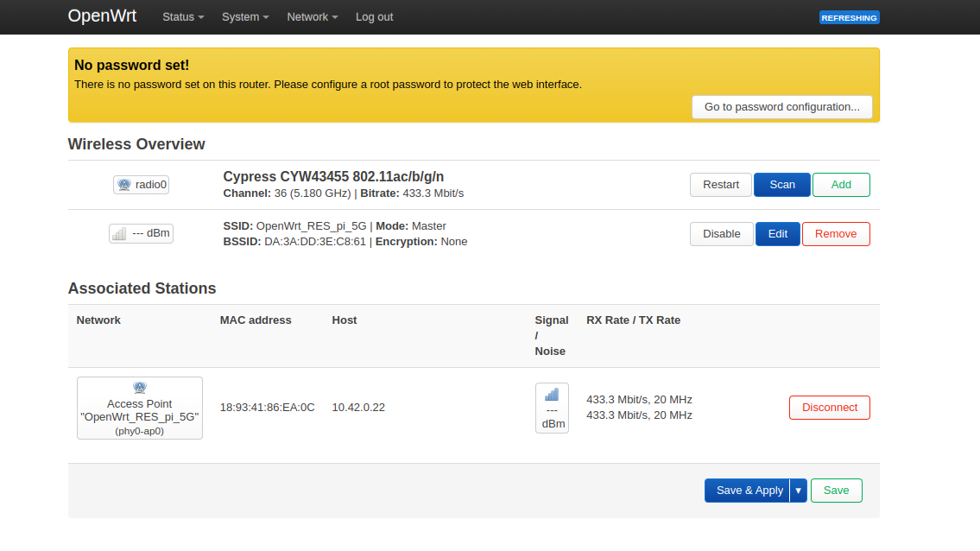Viewport: 980px width, 551px height.
Task: Click the REFRESHING status indicator
Action: coord(849,17)
